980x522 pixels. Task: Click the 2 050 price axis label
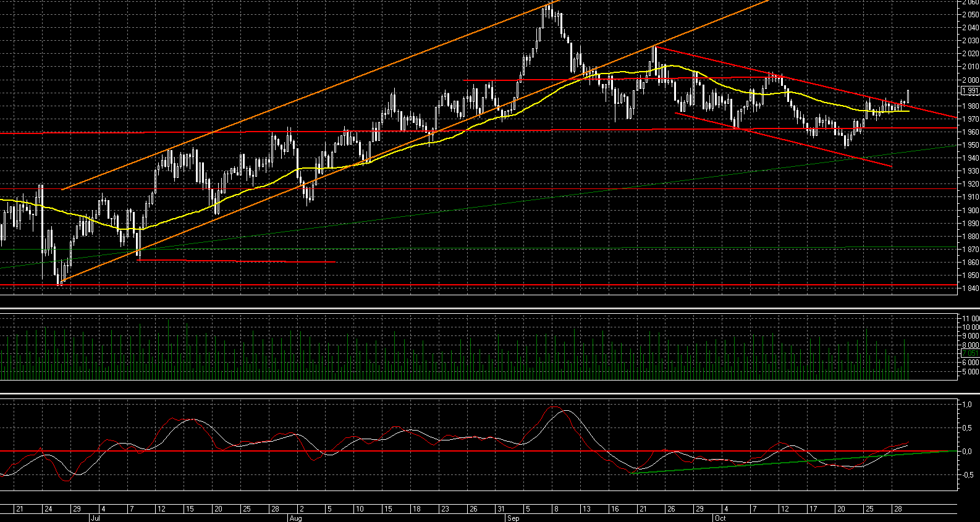tap(971, 14)
